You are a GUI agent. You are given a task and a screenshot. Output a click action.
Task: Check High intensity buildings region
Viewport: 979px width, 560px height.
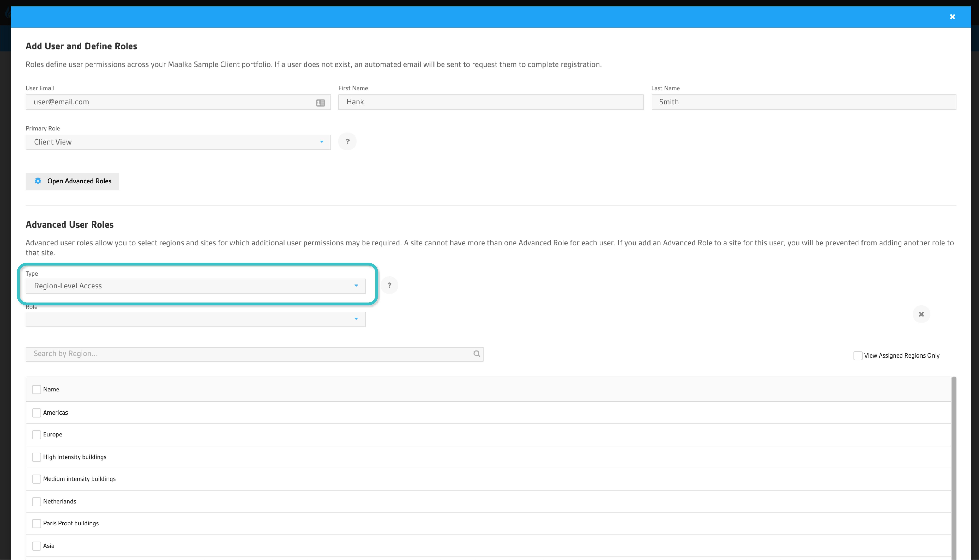(36, 457)
